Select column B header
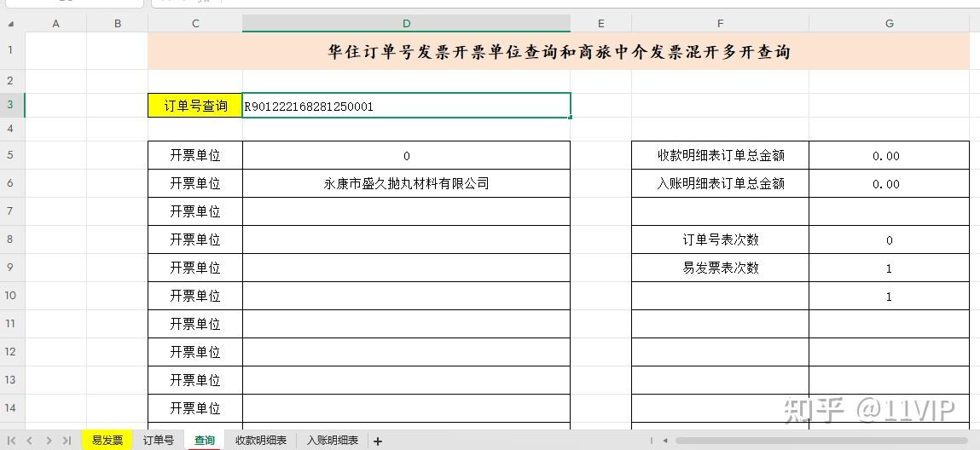 point(118,24)
